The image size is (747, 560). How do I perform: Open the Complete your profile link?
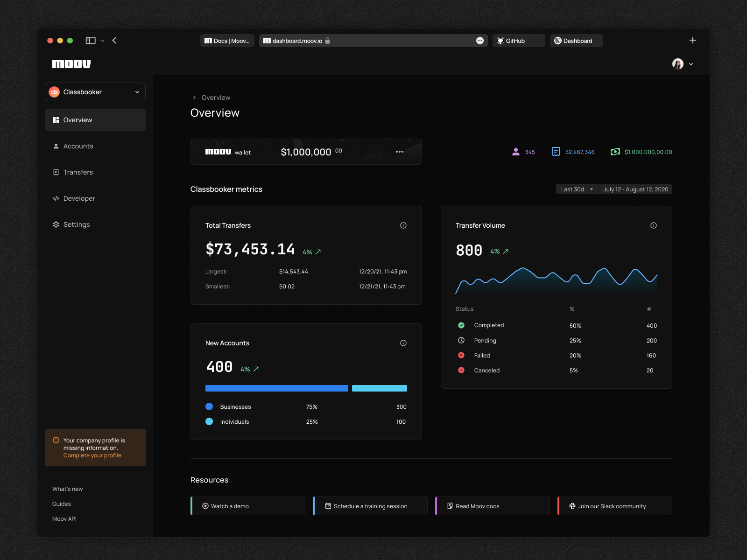click(x=92, y=455)
